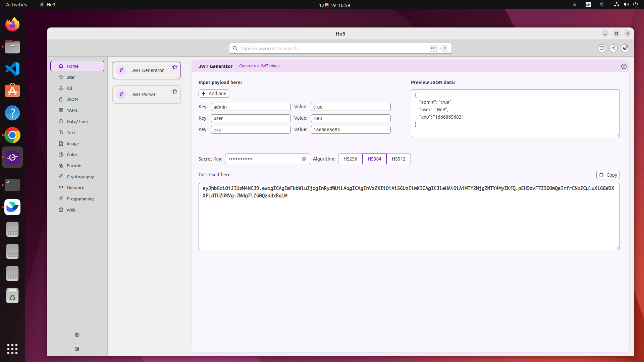
Task: Open the Cryptography category
Action: [80, 177]
